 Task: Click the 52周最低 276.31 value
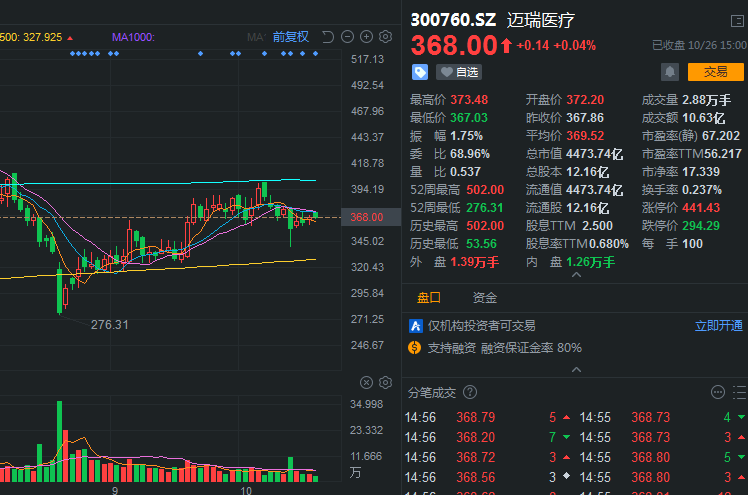click(x=485, y=208)
